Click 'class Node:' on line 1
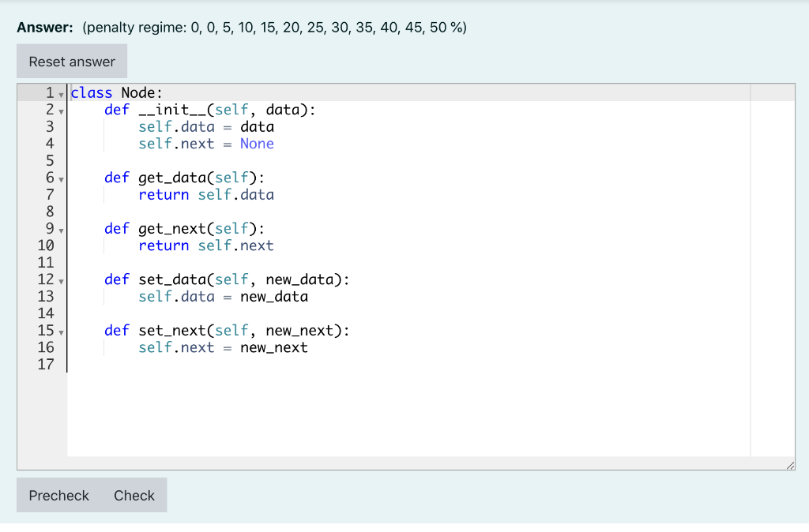809x532 pixels. [117, 93]
